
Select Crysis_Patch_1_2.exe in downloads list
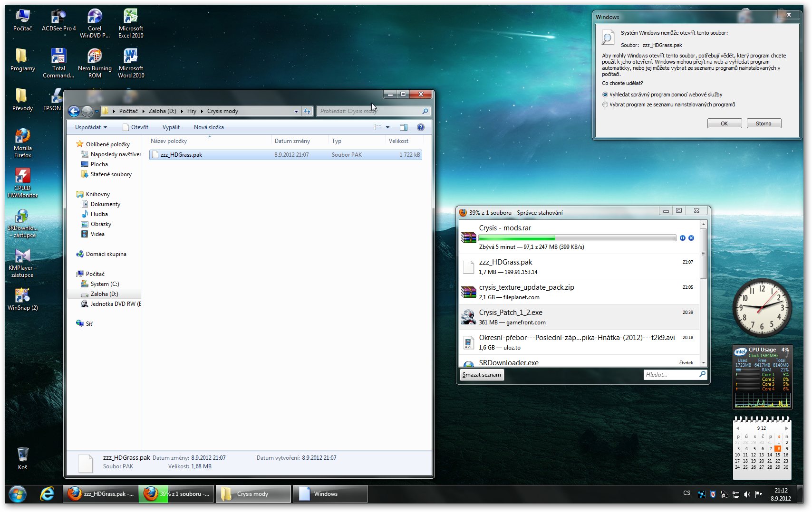pyautogui.click(x=579, y=317)
